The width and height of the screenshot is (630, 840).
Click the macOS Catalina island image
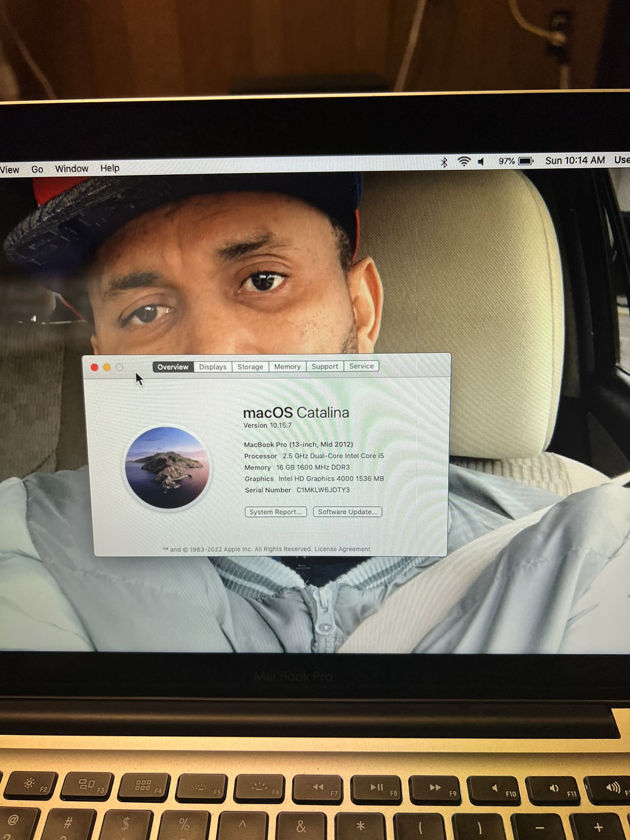(x=167, y=467)
